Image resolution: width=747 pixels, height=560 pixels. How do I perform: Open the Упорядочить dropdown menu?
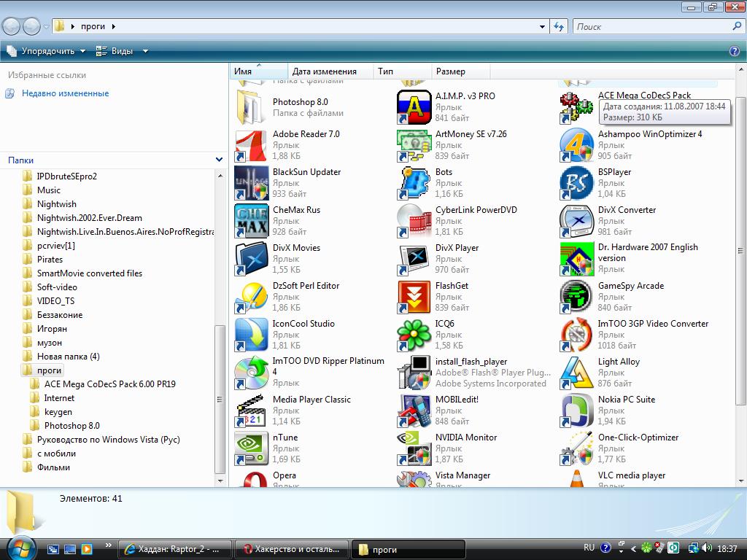coord(46,51)
